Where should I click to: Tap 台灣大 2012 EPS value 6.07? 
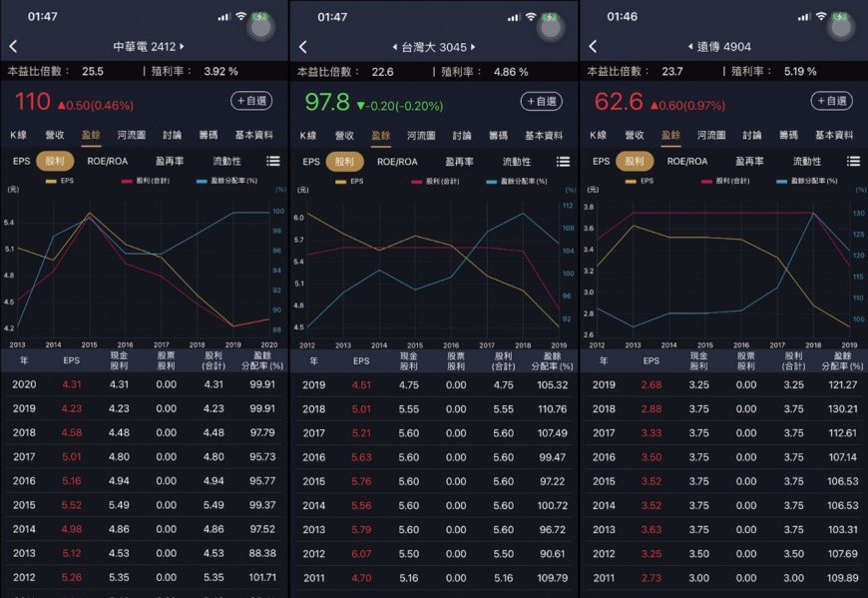point(361,553)
